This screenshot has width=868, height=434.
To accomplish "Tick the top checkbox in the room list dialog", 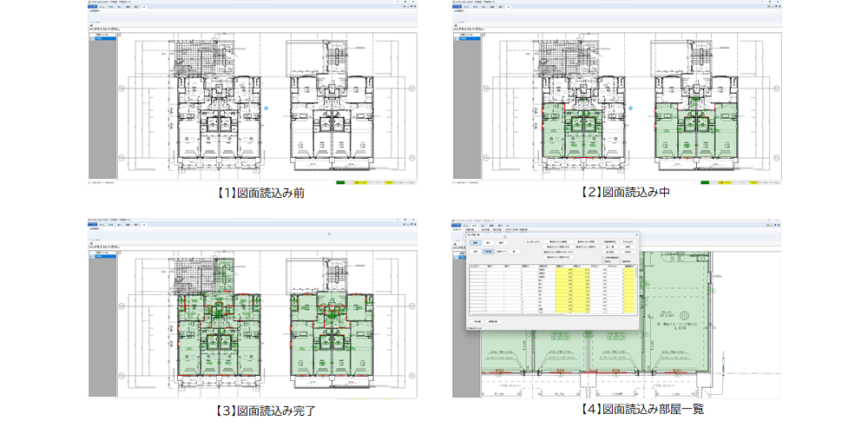I will coord(604,258).
